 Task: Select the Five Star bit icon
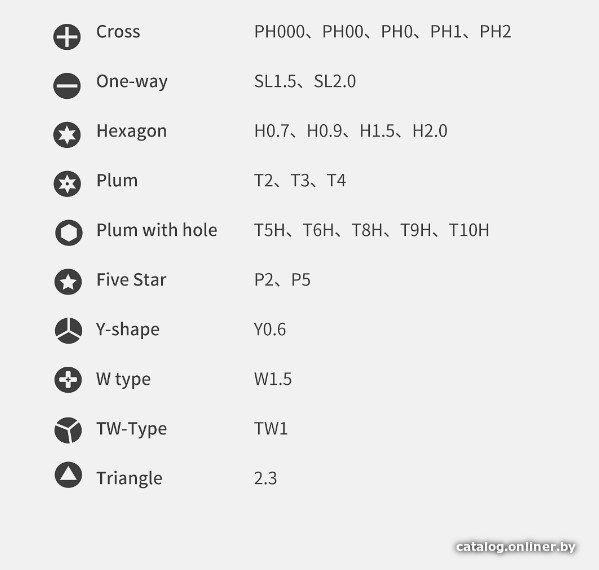coord(68,282)
